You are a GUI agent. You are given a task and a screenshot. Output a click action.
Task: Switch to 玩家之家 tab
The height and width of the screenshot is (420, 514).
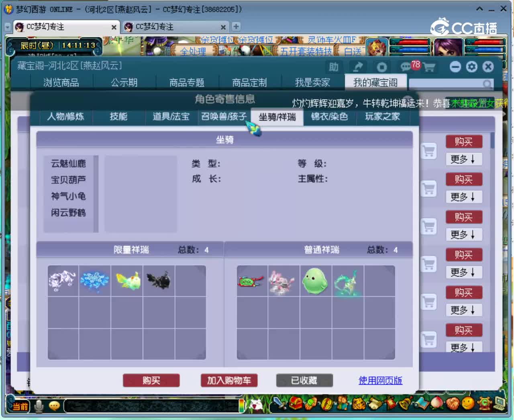[382, 116]
